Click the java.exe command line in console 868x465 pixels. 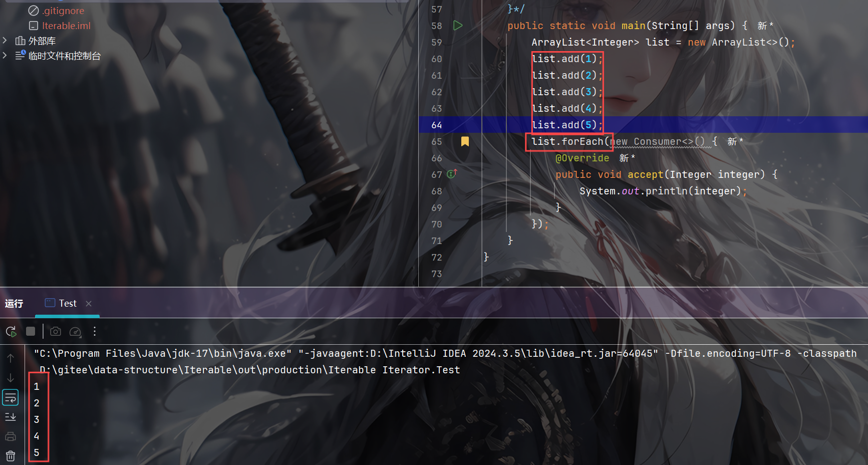(445, 353)
